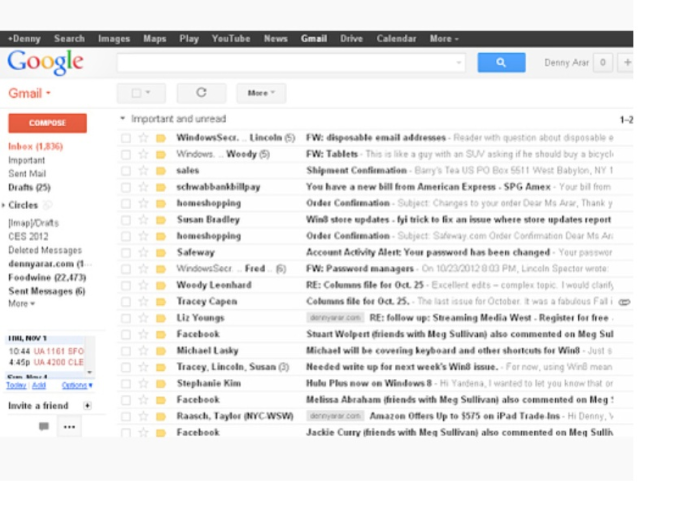Open email FW: disposable email addresses
Image resolution: width=700 pixels, height=523 pixels.
375,138
